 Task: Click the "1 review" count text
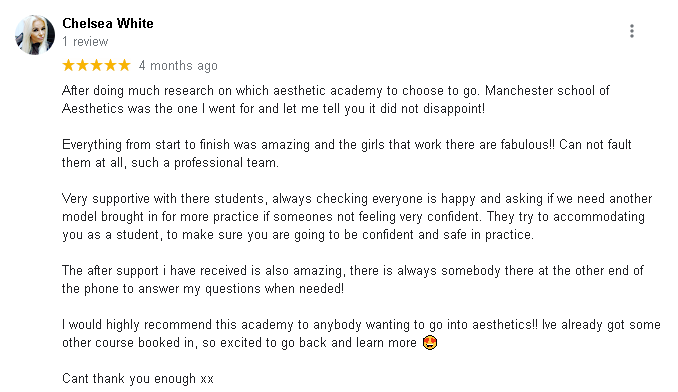pyautogui.click(x=85, y=41)
